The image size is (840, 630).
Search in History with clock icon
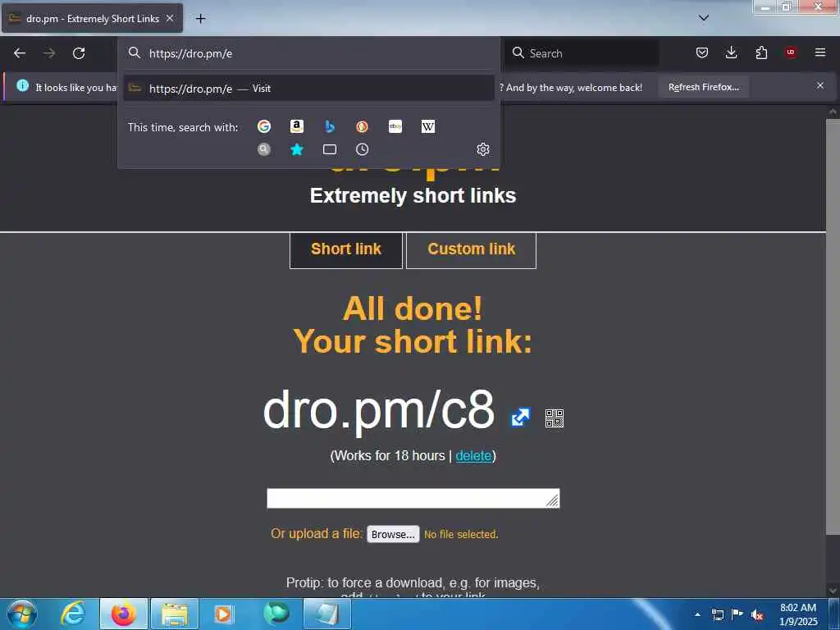tap(362, 149)
